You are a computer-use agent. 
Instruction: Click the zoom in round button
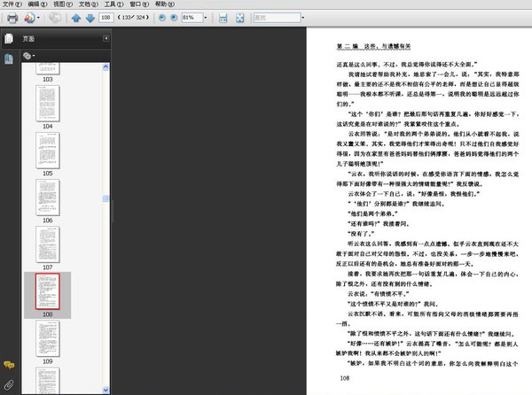(174, 18)
